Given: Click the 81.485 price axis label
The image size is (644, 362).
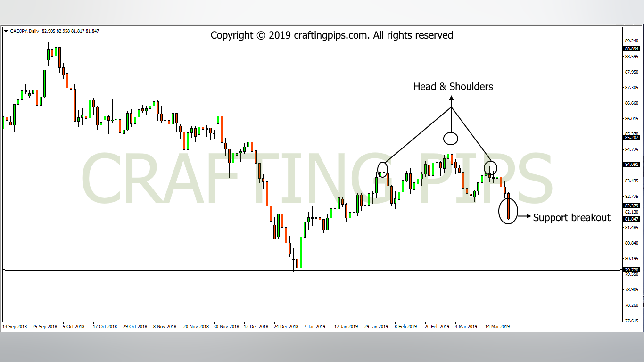Looking at the screenshot, I should [632, 228].
